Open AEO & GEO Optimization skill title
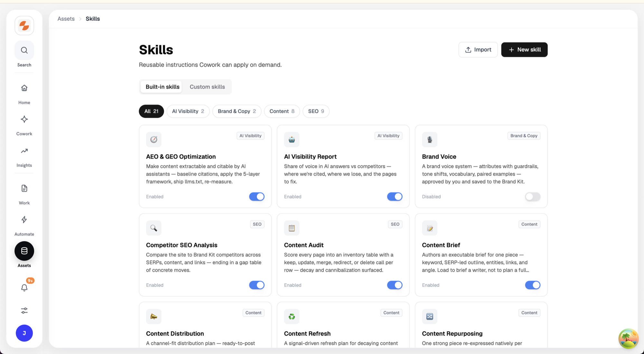The height and width of the screenshot is (354, 644). (181, 157)
